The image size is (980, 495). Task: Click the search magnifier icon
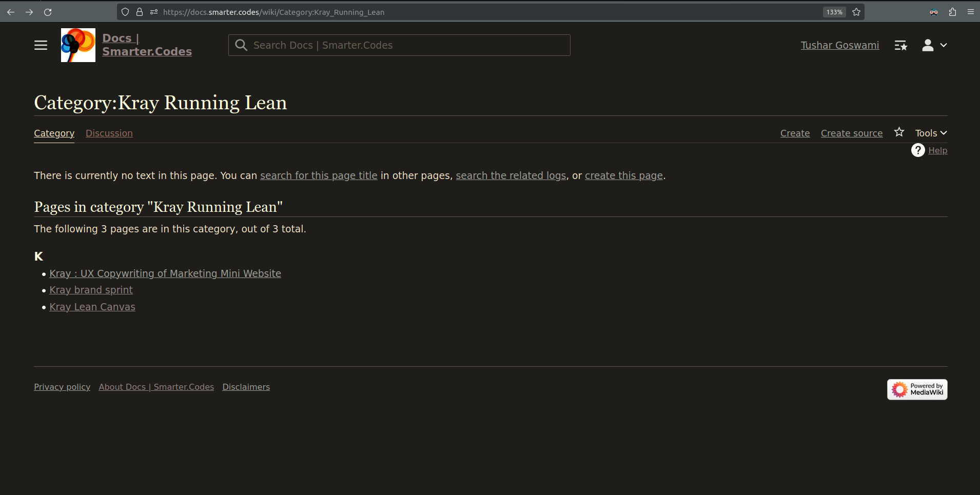(241, 45)
